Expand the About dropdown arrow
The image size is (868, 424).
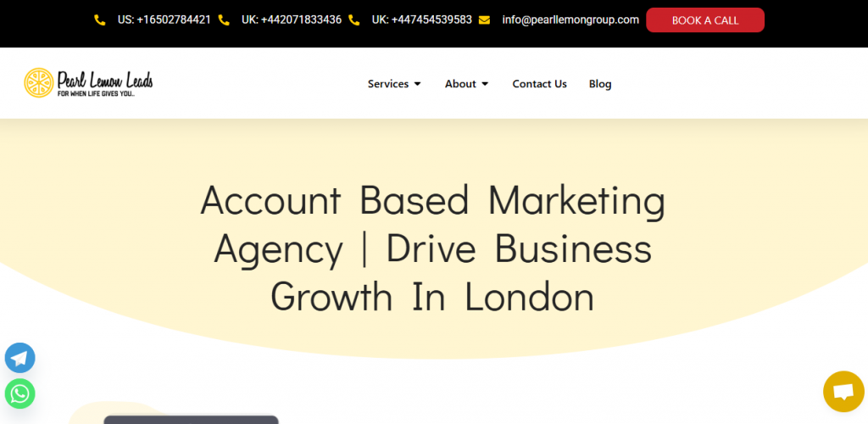point(485,84)
